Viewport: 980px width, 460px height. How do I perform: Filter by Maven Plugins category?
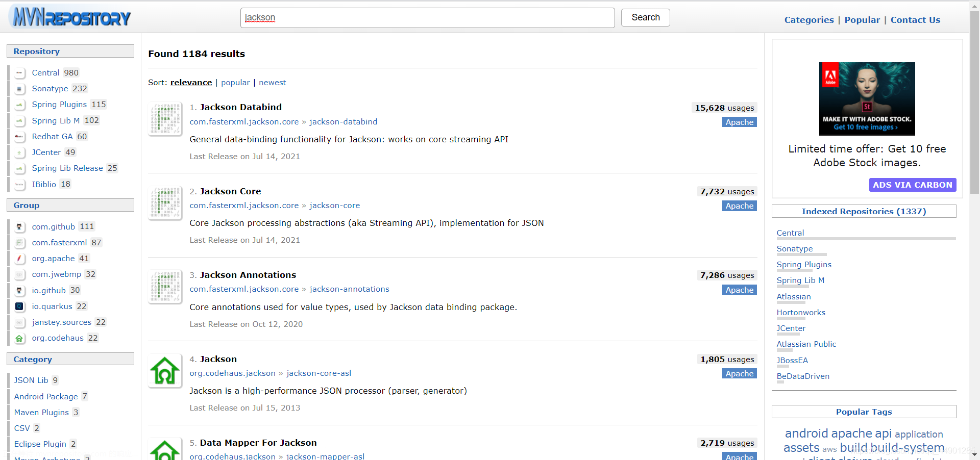[x=41, y=413]
